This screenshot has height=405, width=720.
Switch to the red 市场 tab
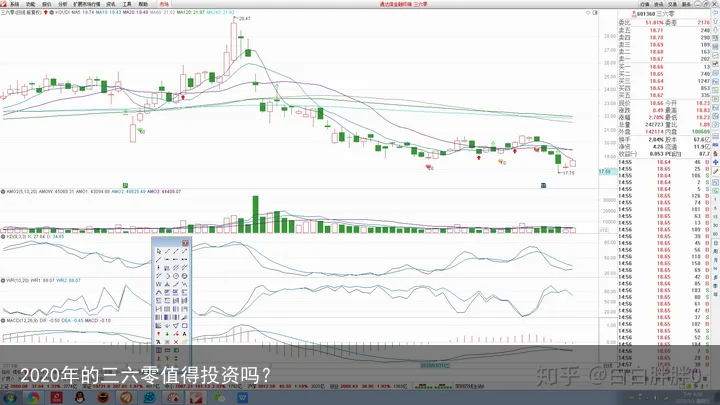164,4
